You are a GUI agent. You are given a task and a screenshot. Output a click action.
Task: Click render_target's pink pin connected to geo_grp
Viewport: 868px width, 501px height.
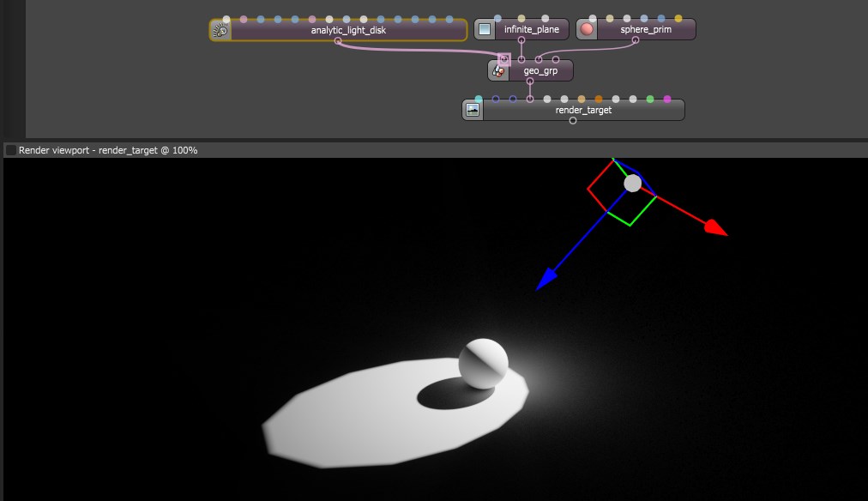530,100
